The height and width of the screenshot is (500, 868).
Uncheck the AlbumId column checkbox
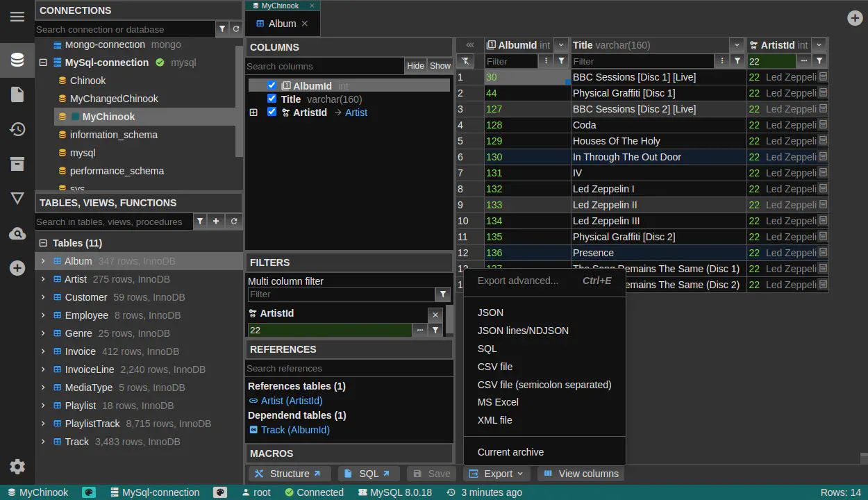pyautogui.click(x=272, y=85)
